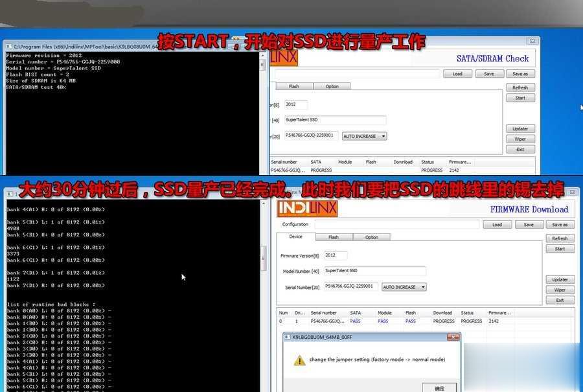583x392 pixels.
Task: Open AUTO INCREASE dropdown in FIRMWARE Download window
Action: (404, 287)
